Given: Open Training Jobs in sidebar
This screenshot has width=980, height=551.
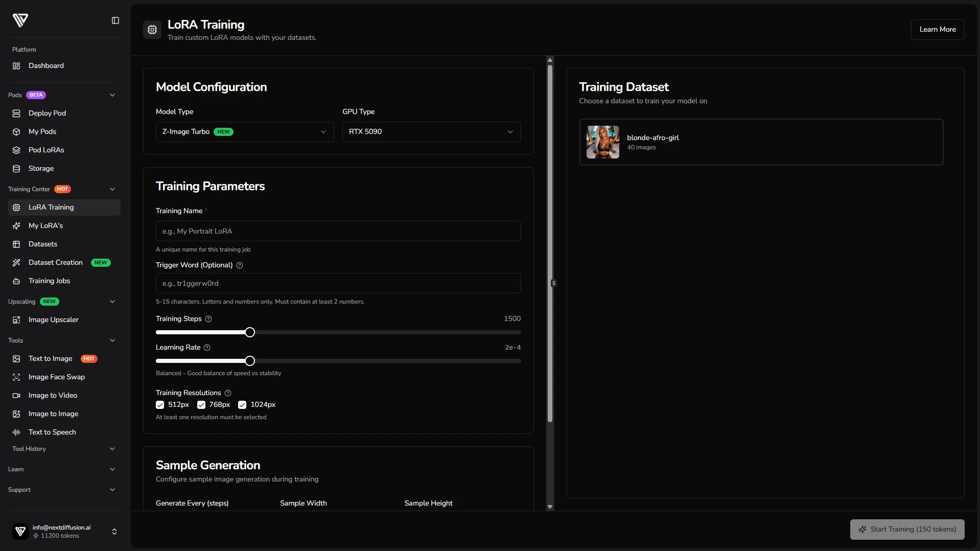Looking at the screenshot, I should 49,281.
